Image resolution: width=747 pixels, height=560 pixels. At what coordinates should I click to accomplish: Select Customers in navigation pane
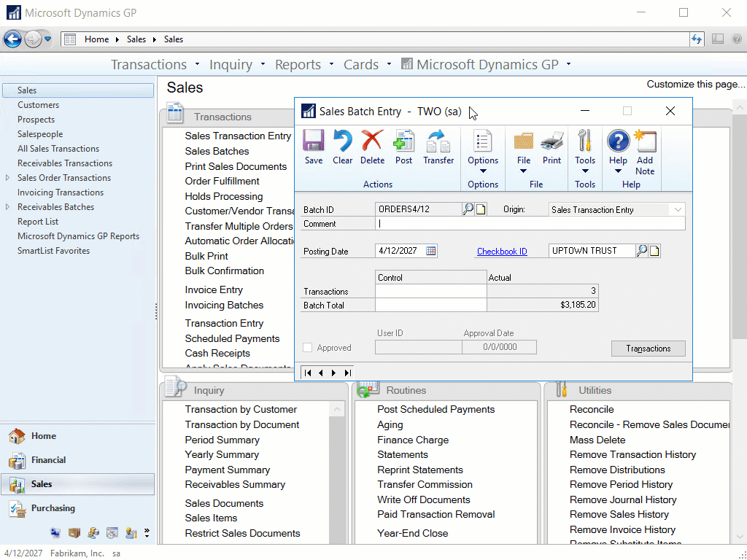(38, 105)
